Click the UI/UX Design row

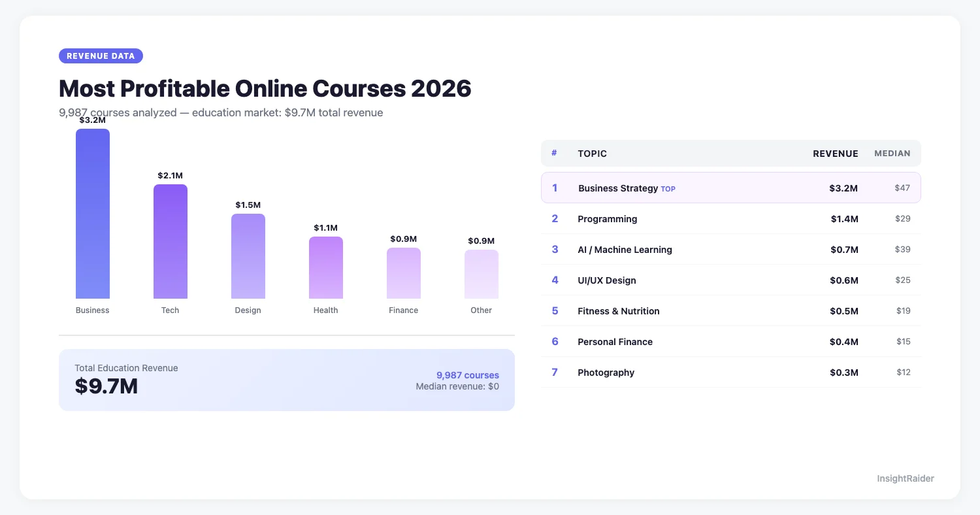click(x=731, y=280)
